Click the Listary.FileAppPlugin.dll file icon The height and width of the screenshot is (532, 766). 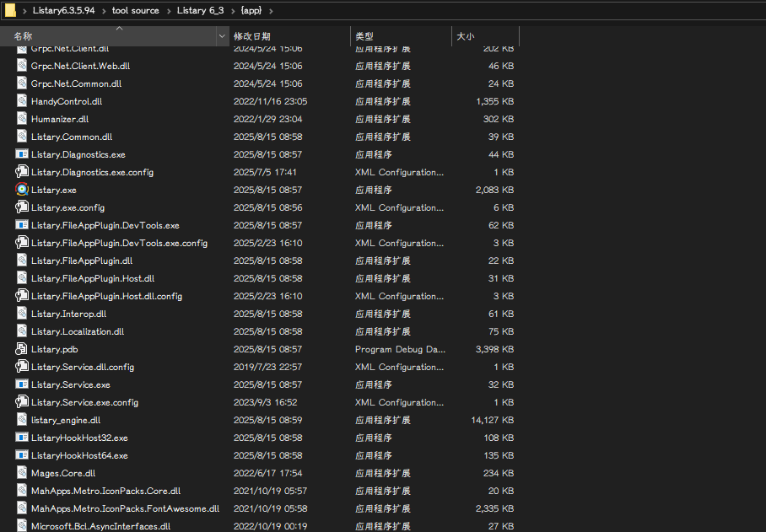[22, 261]
